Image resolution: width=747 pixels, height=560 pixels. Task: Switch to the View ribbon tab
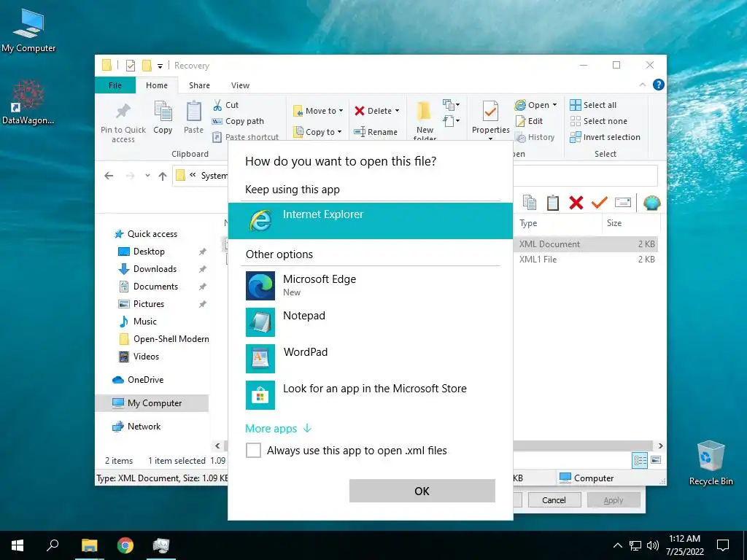coord(240,85)
